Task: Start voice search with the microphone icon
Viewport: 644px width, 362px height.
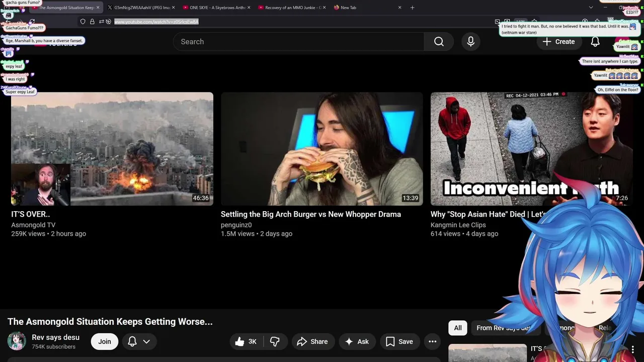Action: (471, 42)
